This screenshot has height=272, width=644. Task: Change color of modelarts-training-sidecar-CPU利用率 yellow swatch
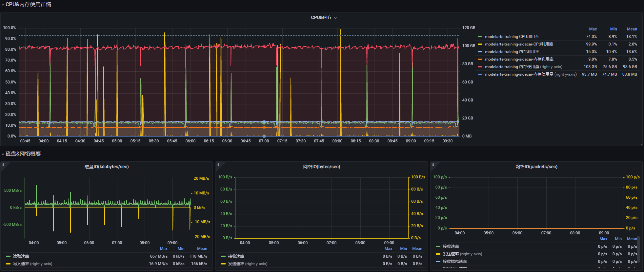pyautogui.click(x=480, y=44)
